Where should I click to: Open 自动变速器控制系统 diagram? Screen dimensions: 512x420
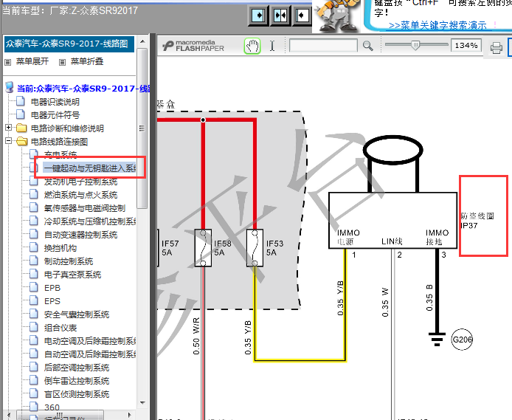pyautogui.click(x=80, y=235)
